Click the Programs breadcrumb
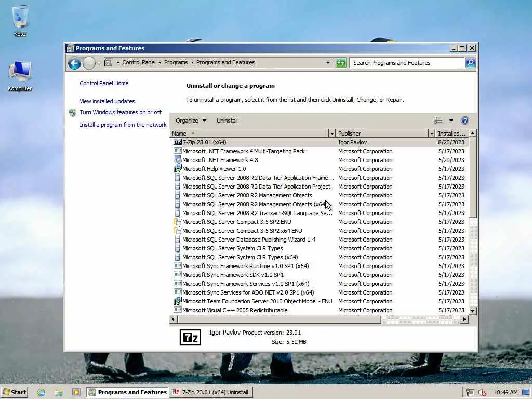The height and width of the screenshot is (399, 532). (176, 62)
